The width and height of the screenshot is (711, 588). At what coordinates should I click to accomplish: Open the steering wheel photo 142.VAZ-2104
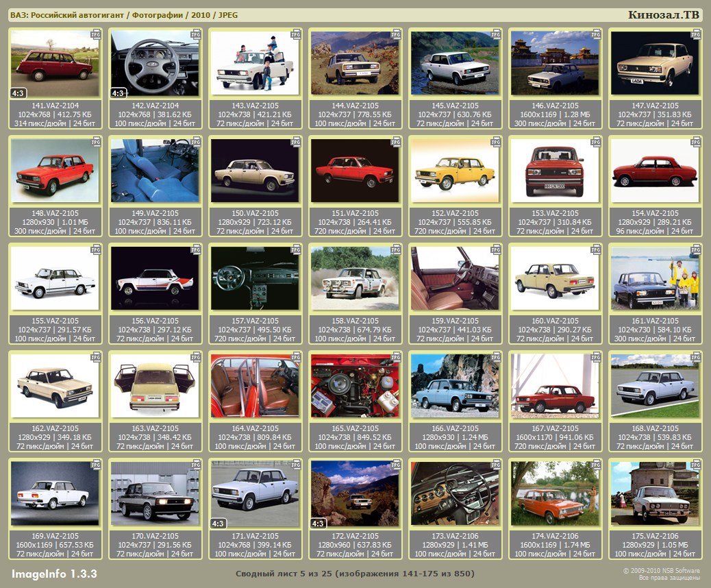155,63
